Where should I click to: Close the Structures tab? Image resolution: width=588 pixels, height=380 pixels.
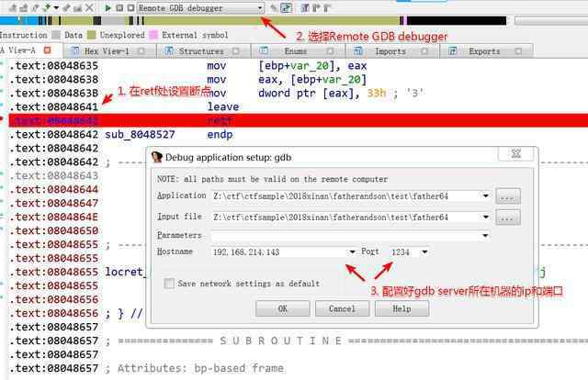236,51
